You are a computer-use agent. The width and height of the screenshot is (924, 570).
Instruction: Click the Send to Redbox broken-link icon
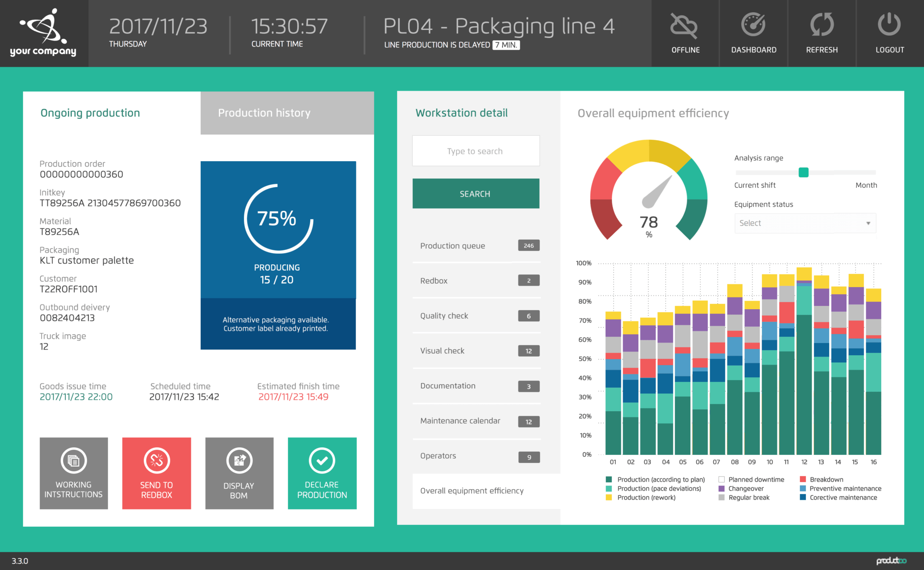tap(156, 461)
